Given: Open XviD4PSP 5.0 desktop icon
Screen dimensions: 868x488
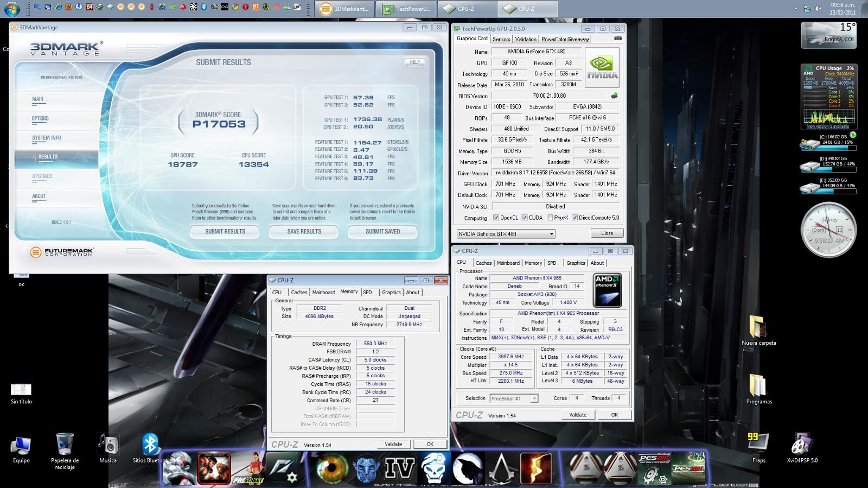Looking at the screenshot, I should 802,448.
